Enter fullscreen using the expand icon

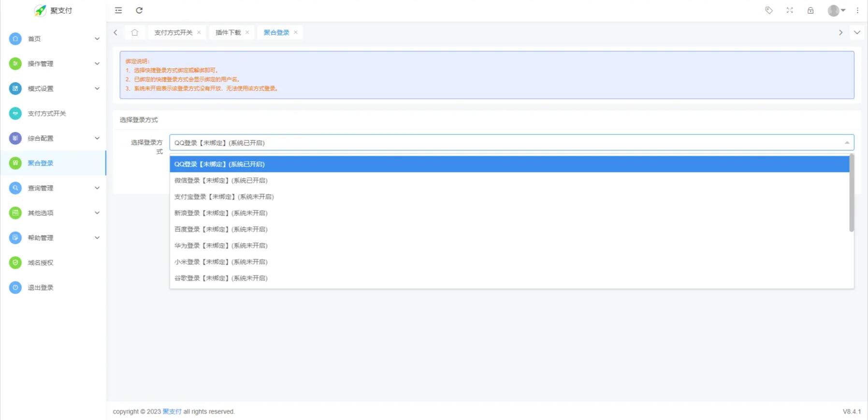790,10
